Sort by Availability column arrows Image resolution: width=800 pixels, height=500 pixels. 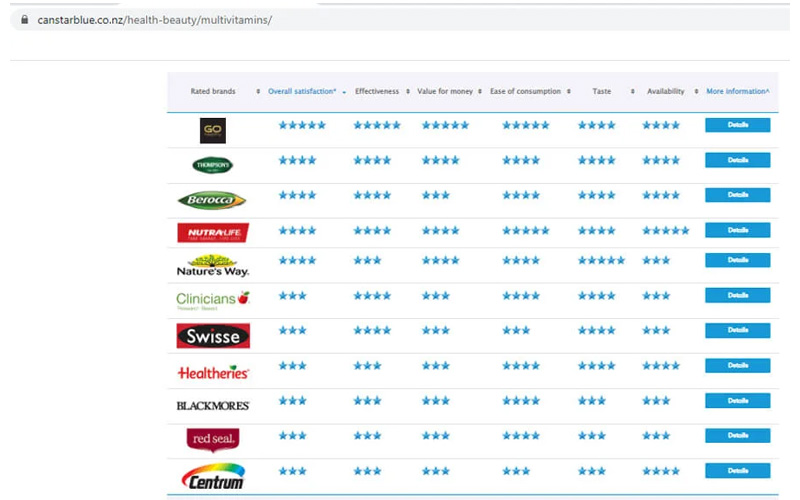(x=696, y=91)
